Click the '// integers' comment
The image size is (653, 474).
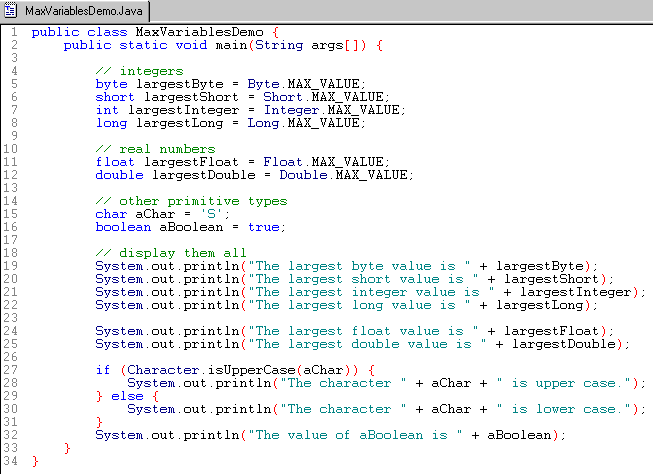(140, 71)
